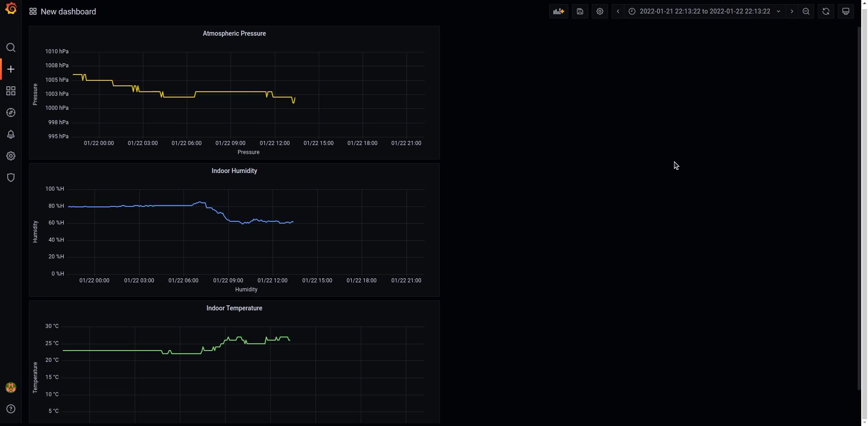Cycle view mode with monitor icon
This screenshot has height=426, width=868.
pyautogui.click(x=846, y=11)
